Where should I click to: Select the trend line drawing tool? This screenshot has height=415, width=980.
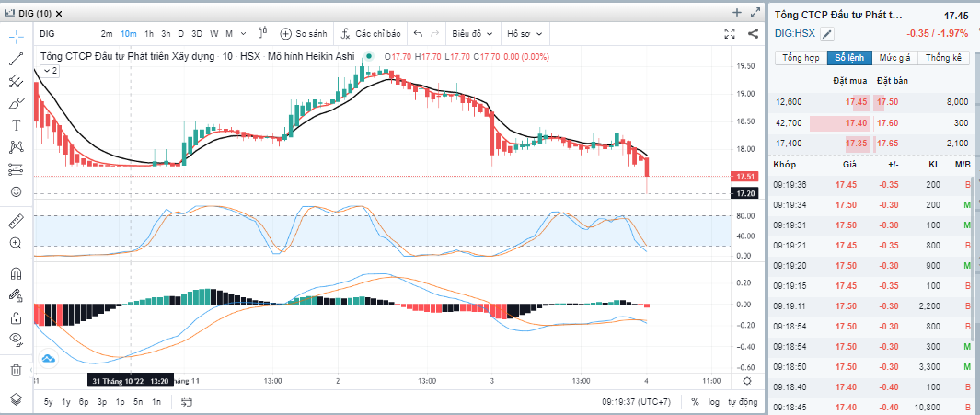click(x=17, y=60)
